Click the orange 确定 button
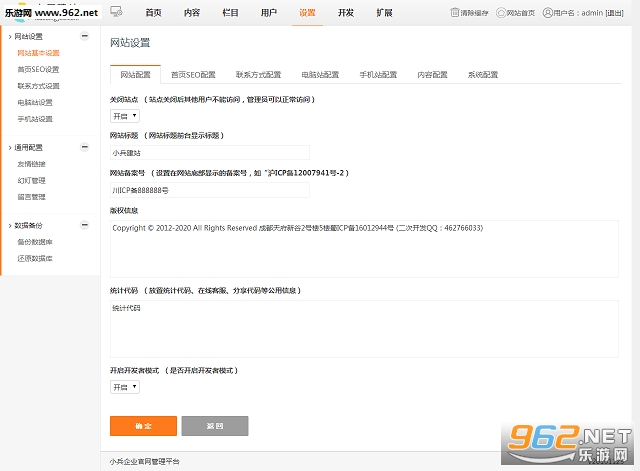Image resolution: width=640 pixels, height=471 pixels. click(x=143, y=426)
